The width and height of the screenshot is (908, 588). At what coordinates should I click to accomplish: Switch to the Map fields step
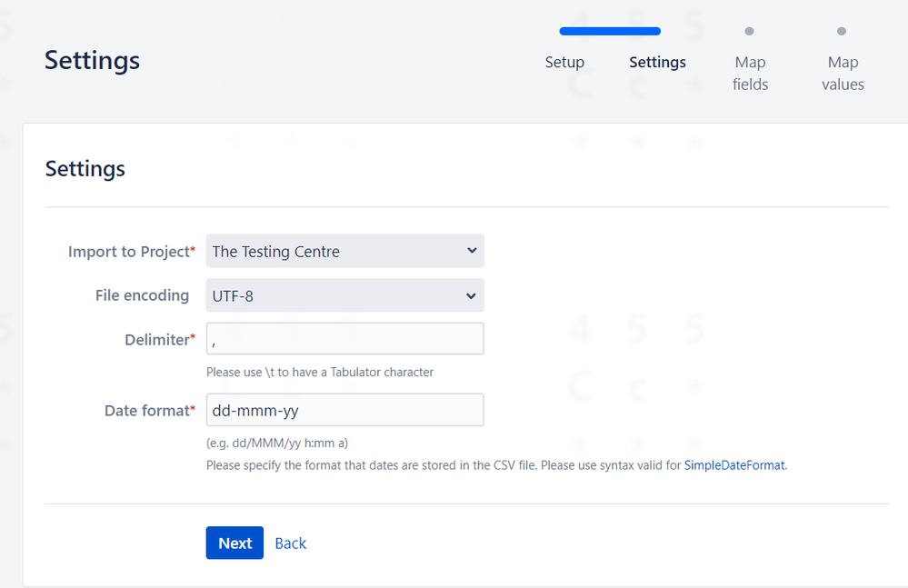pos(750,73)
